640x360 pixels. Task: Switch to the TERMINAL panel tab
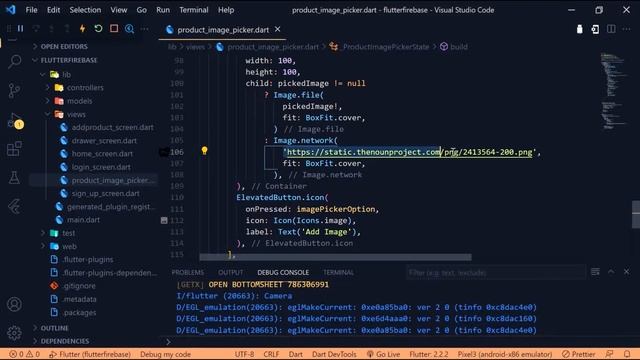[338, 272]
